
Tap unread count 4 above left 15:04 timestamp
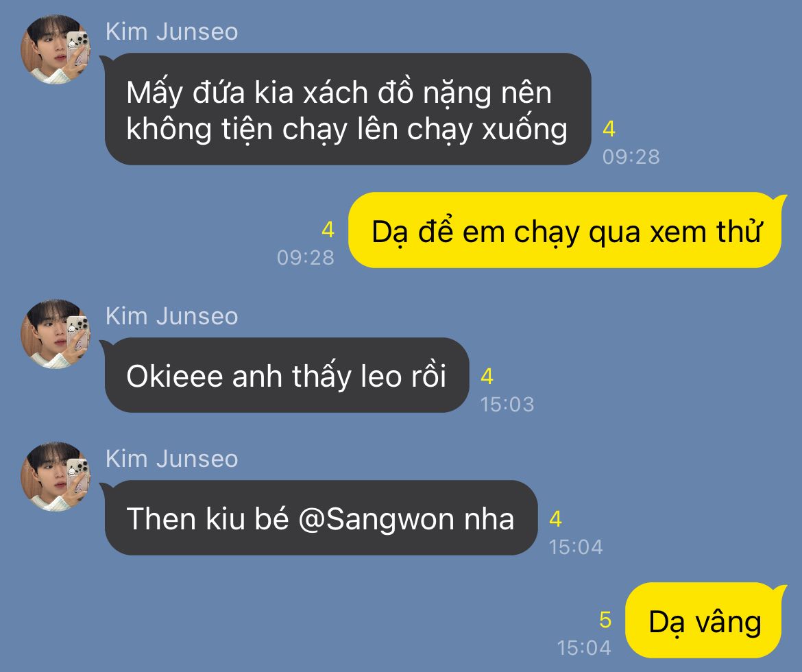pyautogui.click(x=555, y=520)
